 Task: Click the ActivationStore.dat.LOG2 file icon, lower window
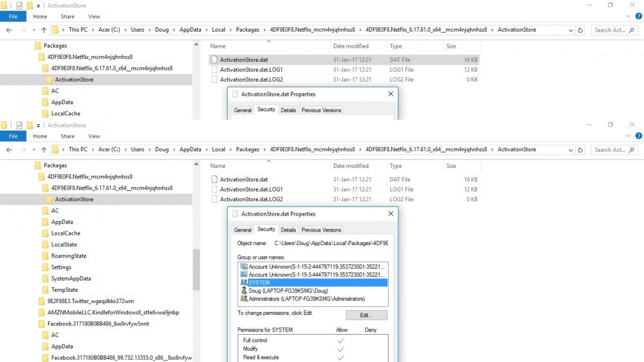[x=215, y=199]
